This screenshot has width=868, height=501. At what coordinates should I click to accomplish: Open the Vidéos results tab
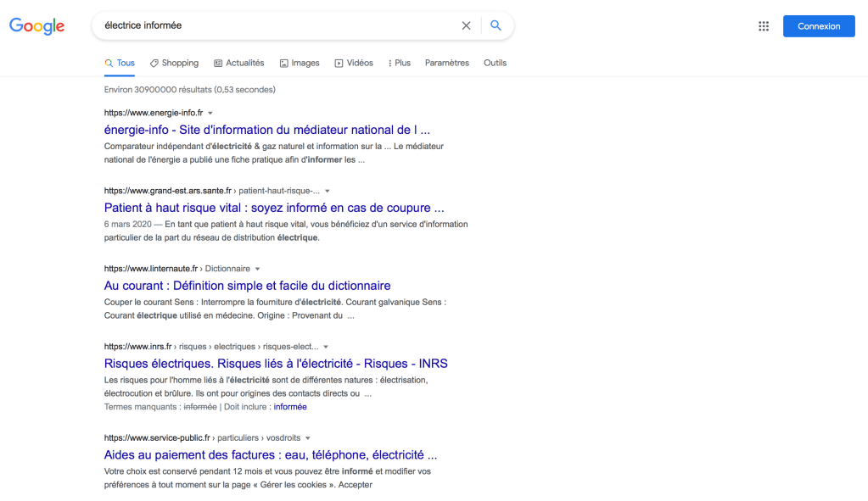[x=354, y=63]
